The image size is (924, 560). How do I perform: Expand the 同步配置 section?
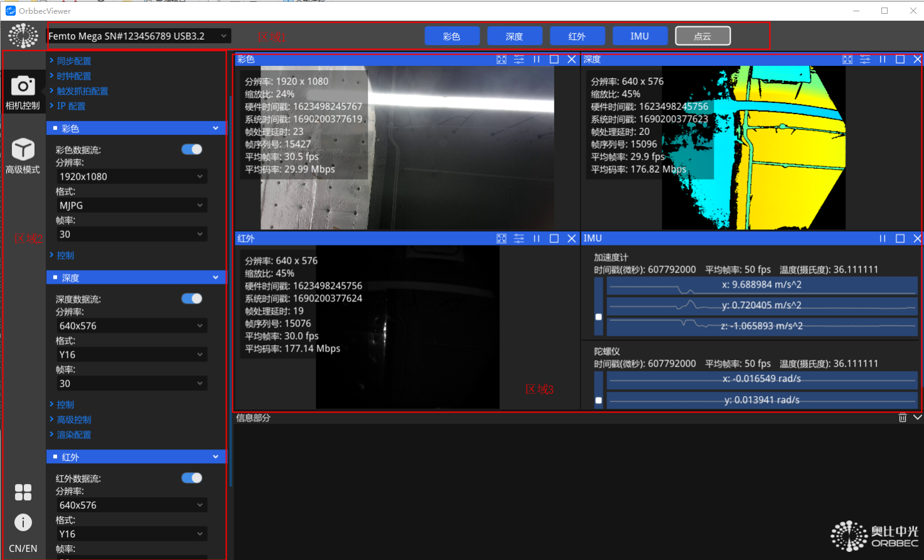[x=70, y=61]
